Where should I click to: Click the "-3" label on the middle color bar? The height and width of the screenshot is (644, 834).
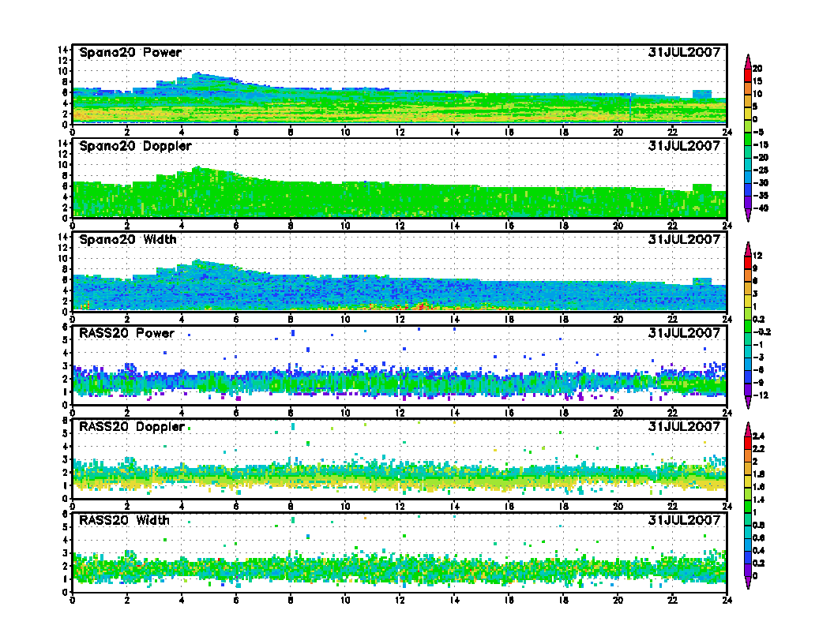pyautogui.click(x=758, y=358)
